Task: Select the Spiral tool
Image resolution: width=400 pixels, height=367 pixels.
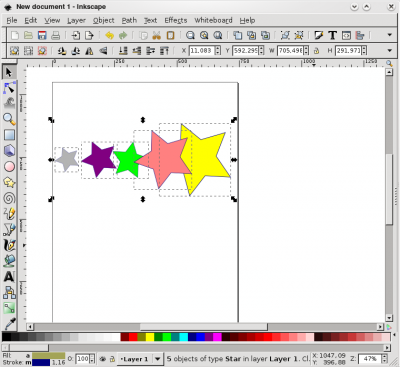Action: pyautogui.click(x=9, y=198)
